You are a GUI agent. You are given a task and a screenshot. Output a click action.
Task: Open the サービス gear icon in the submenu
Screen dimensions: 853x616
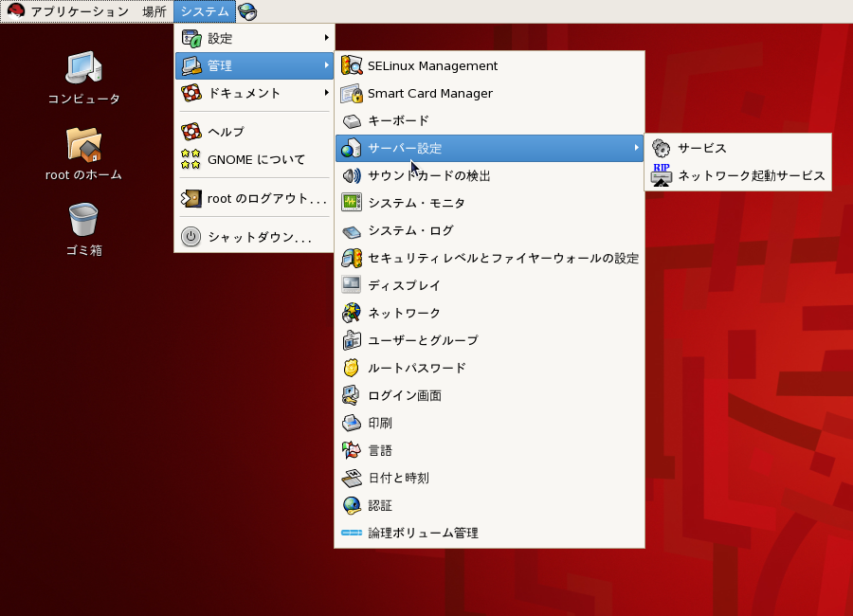(661, 148)
